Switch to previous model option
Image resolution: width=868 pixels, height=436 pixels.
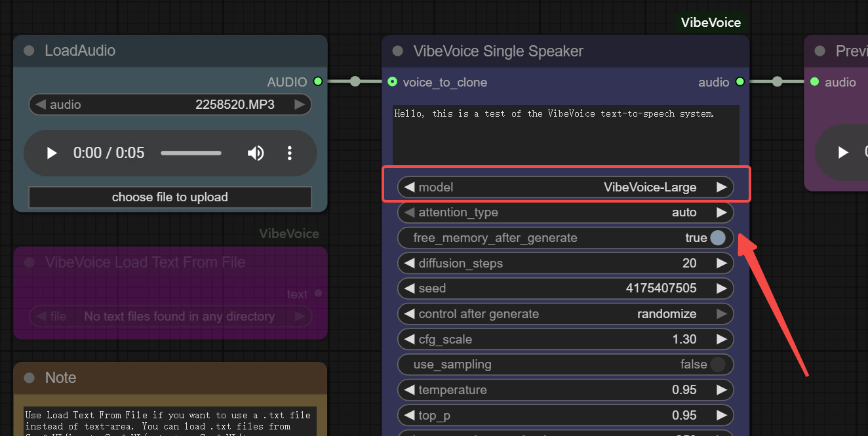tap(409, 187)
